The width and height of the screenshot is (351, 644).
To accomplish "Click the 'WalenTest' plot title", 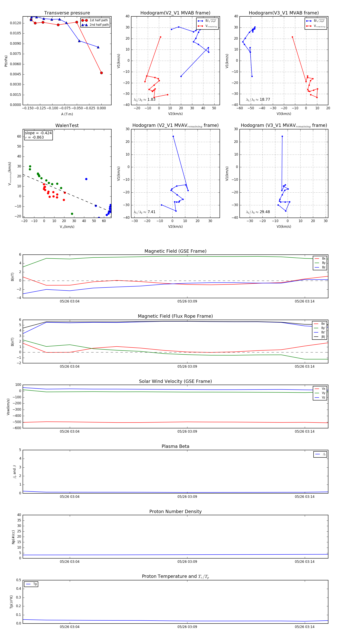I will click(x=67, y=125).
